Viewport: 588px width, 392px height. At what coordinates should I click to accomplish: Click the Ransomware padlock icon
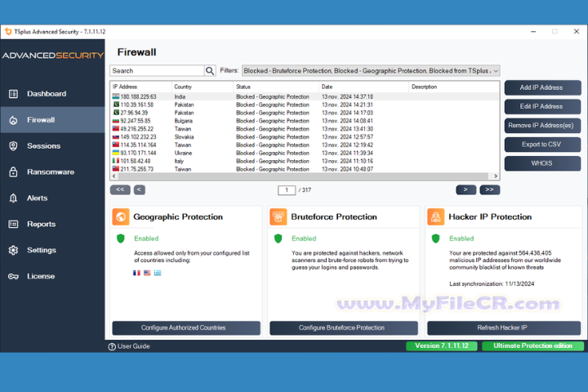pyautogui.click(x=13, y=171)
